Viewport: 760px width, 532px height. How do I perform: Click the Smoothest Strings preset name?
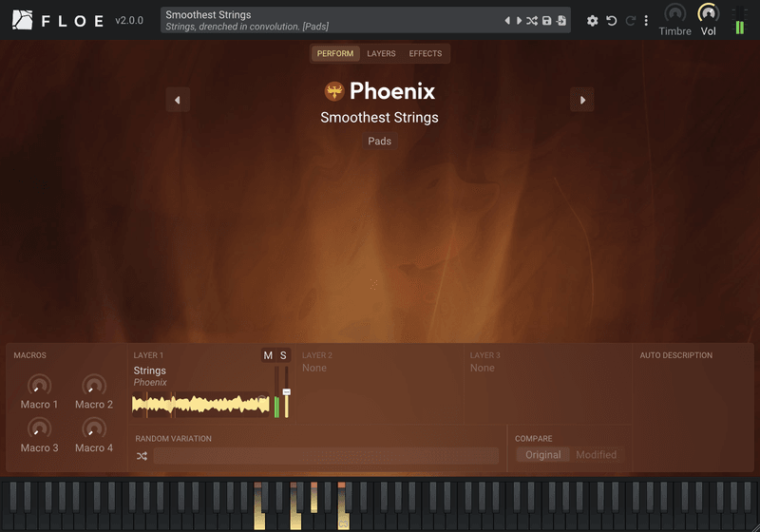pos(379,117)
